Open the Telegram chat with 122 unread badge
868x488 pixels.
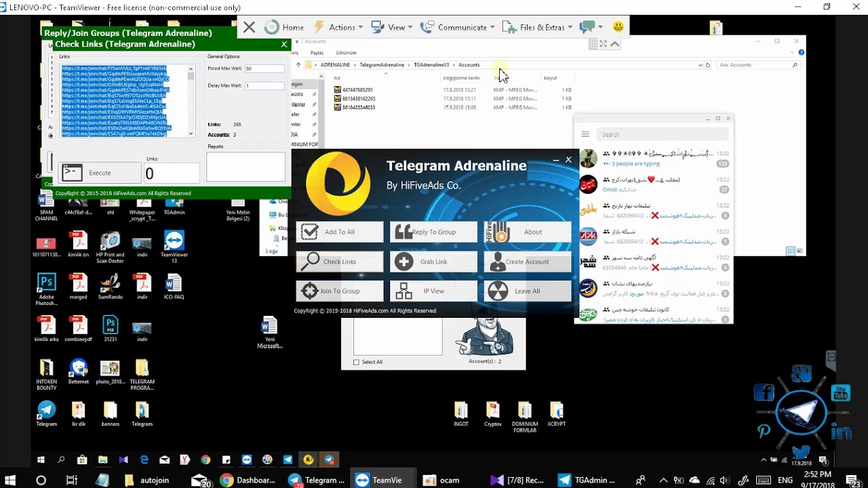point(654,159)
